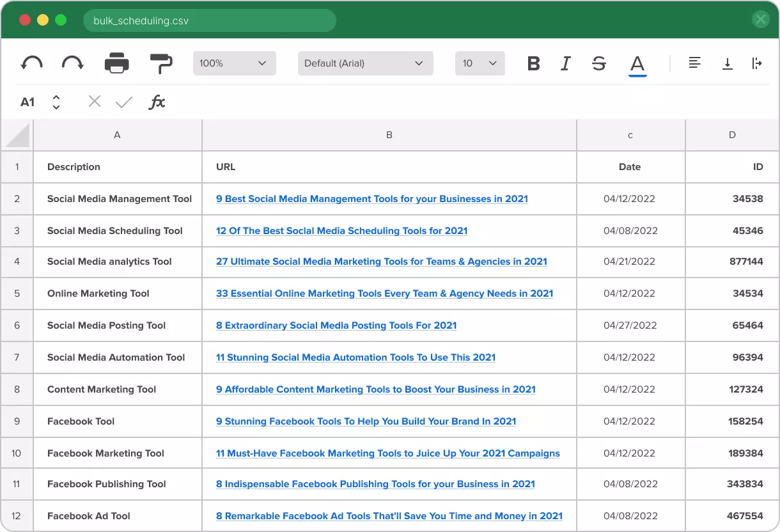Open the 100% zoom dropdown
Viewport: 780px width, 532px height.
pyautogui.click(x=234, y=63)
